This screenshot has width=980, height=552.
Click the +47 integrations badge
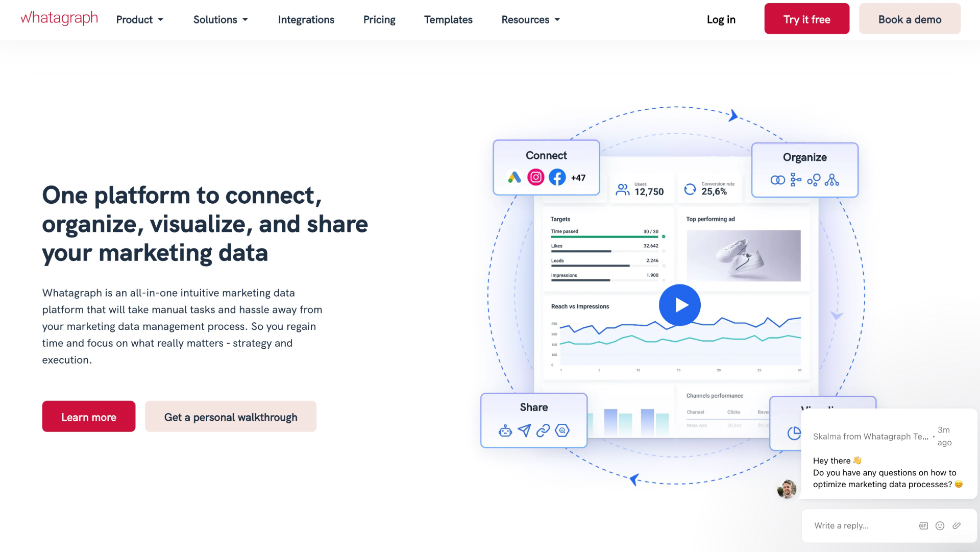click(x=576, y=177)
